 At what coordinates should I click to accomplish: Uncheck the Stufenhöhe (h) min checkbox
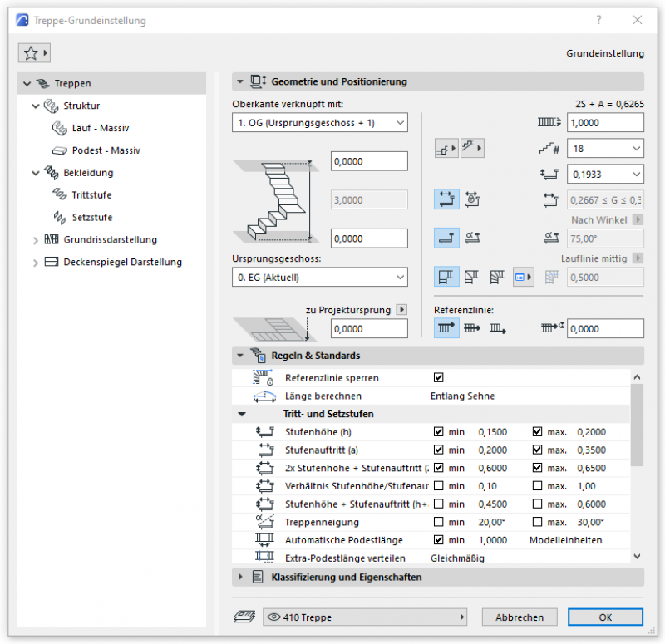pyautogui.click(x=439, y=432)
